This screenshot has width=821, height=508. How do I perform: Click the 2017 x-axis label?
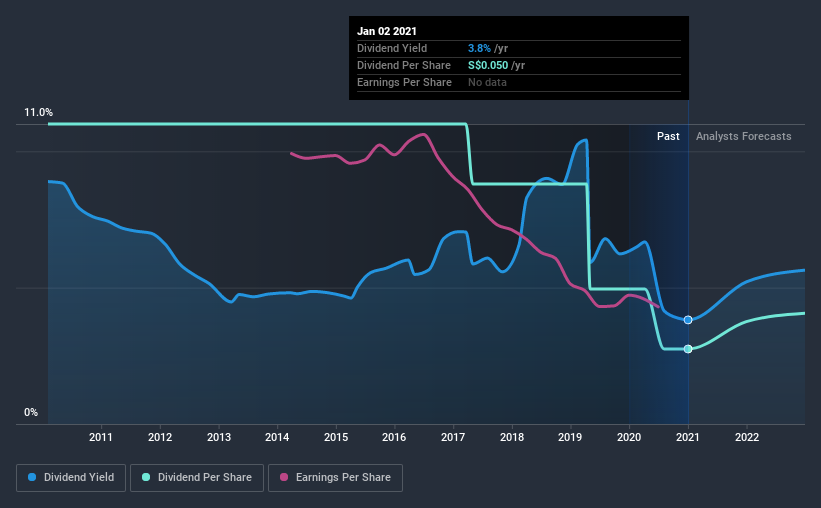[453, 437]
